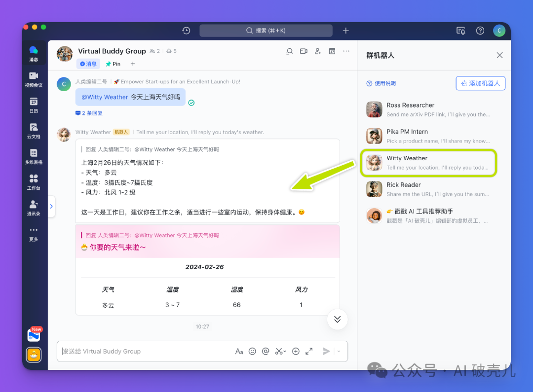This screenshot has height=392, width=533.
Task: Start a video call in Virtual Buddy Group
Action: coord(304,51)
